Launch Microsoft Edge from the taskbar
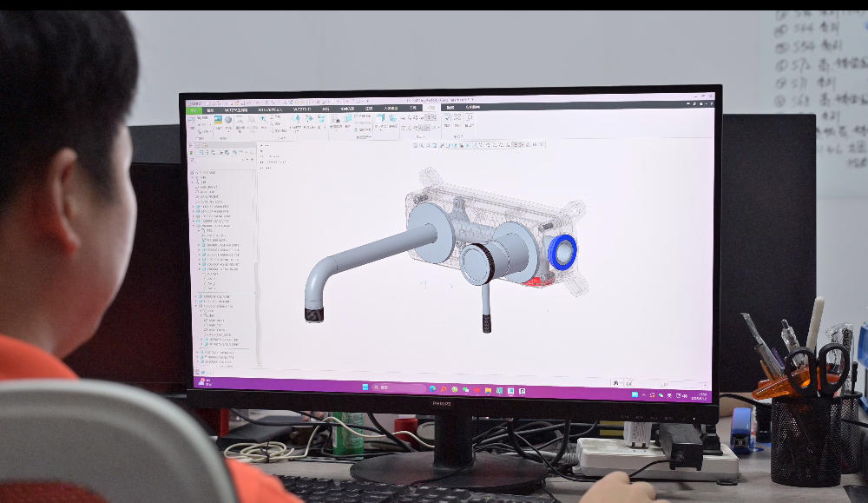This screenshot has width=868, height=503. (x=432, y=388)
